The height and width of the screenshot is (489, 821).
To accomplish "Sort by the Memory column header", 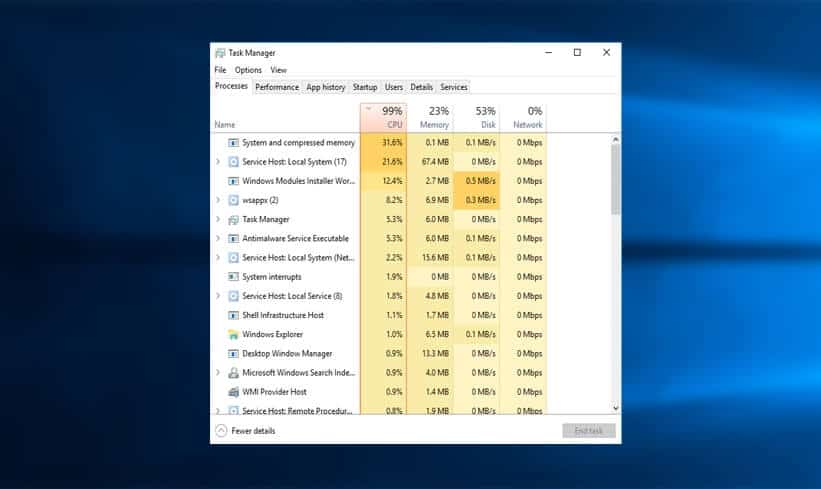I will tap(430, 118).
